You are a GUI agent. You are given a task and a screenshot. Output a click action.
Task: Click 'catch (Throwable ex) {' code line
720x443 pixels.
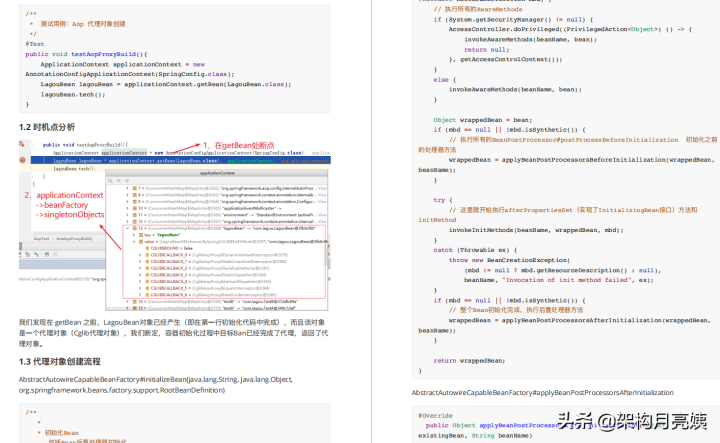tap(475, 250)
